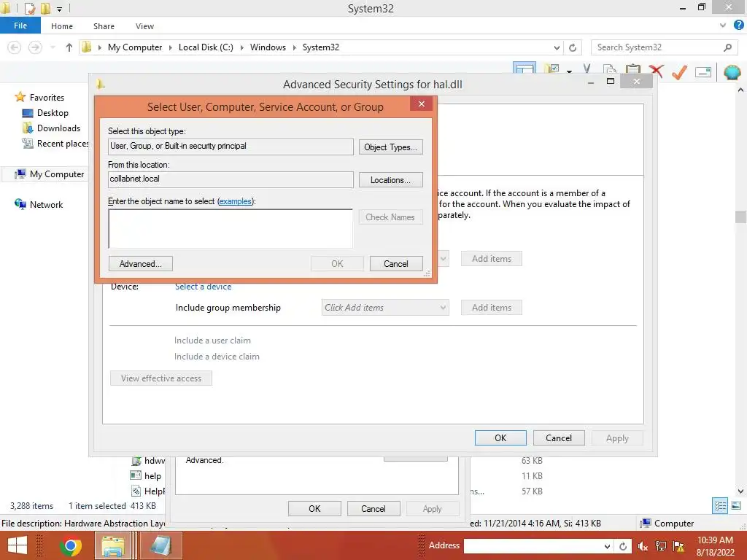Click the New folder quick access icon
747x560 pixels.
coord(46,9)
